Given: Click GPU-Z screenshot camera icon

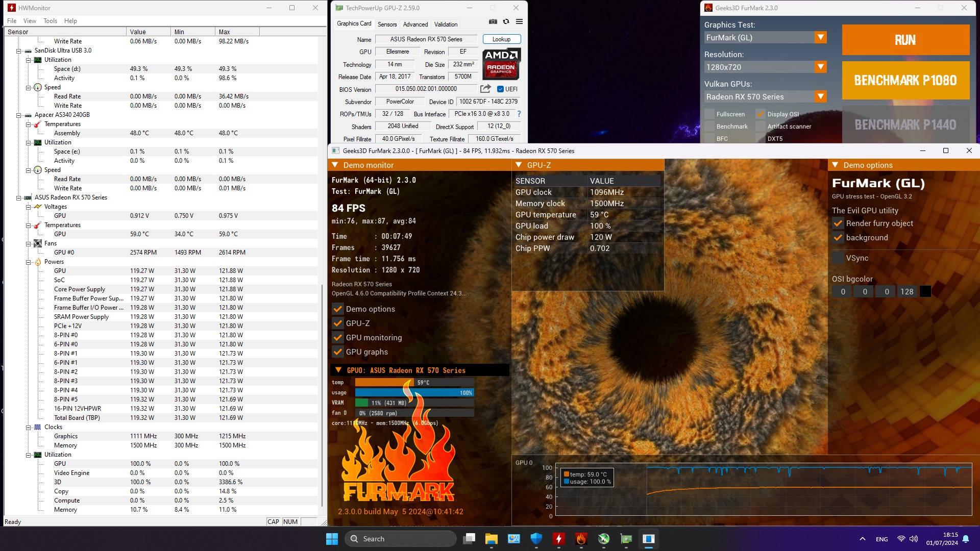Looking at the screenshot, I should coord(493,22).
